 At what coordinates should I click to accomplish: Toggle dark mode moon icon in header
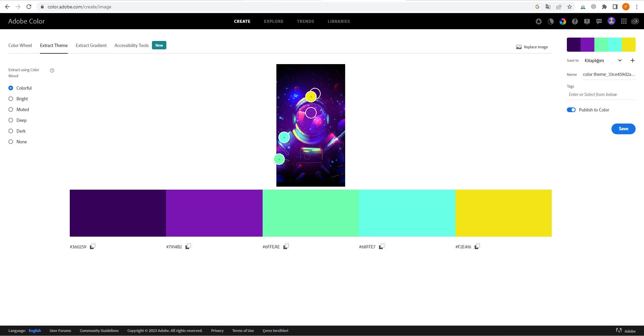(x=551, y=21)
